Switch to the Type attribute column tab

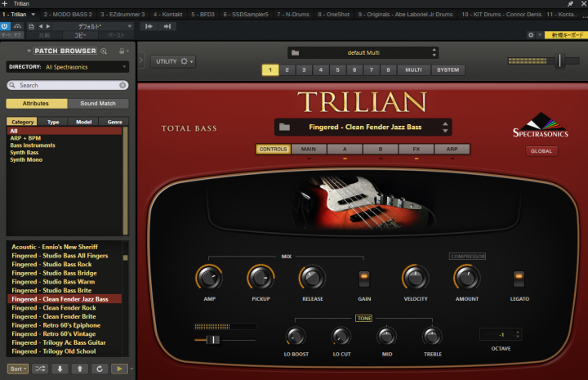pyautogui.click(x=53, y=122)
